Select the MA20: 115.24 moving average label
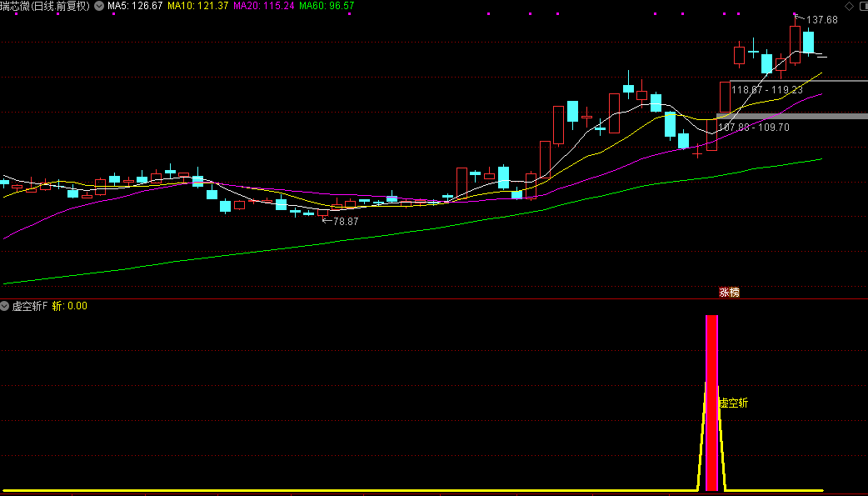The image size is (868, 496). (263, 6)
